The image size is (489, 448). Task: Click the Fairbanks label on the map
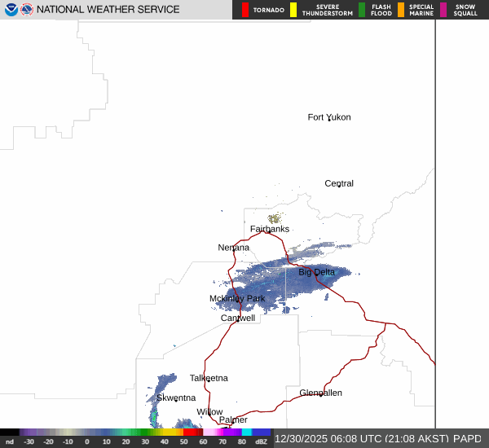(269, 229)
